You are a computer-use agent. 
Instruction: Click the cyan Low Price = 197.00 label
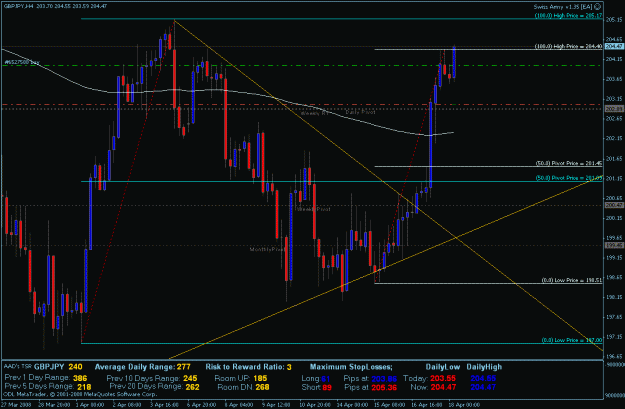click(x=572, y=340)
